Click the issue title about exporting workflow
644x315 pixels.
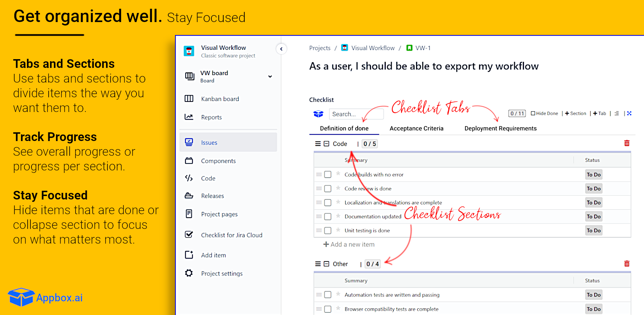pyautogui.click(x=424, y=66)
